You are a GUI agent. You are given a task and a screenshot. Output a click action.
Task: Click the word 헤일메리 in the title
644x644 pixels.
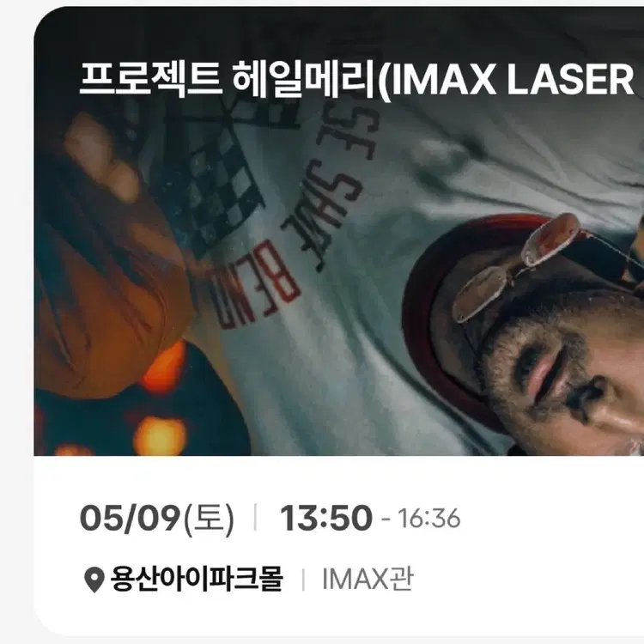304,78
